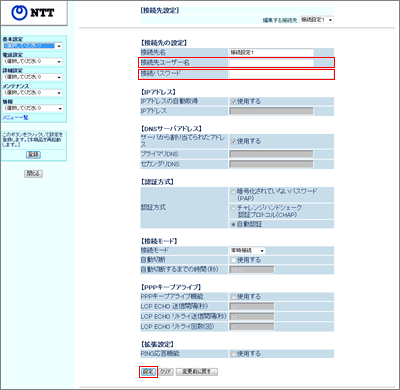Open the 接続モード dropdown
The height and width of the screenshot is (390, 400).
click(x=247, y=250)
